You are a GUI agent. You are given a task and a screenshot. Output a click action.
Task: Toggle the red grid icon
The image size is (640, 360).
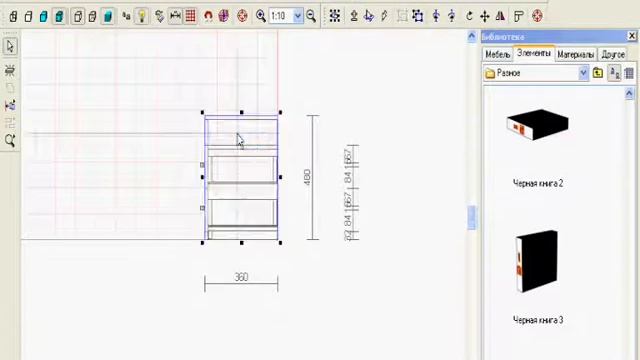pyautogui.click(x=191, y=16)
